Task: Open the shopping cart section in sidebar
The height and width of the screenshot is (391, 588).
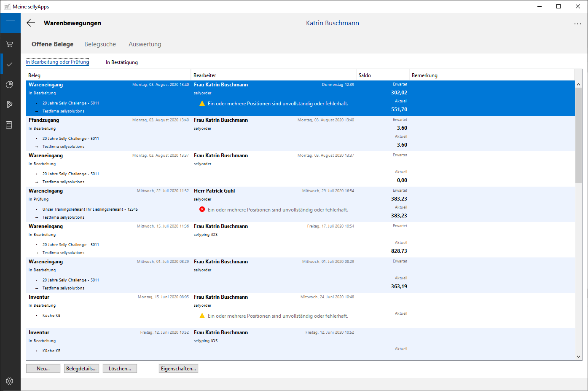Action: point(10,44)
